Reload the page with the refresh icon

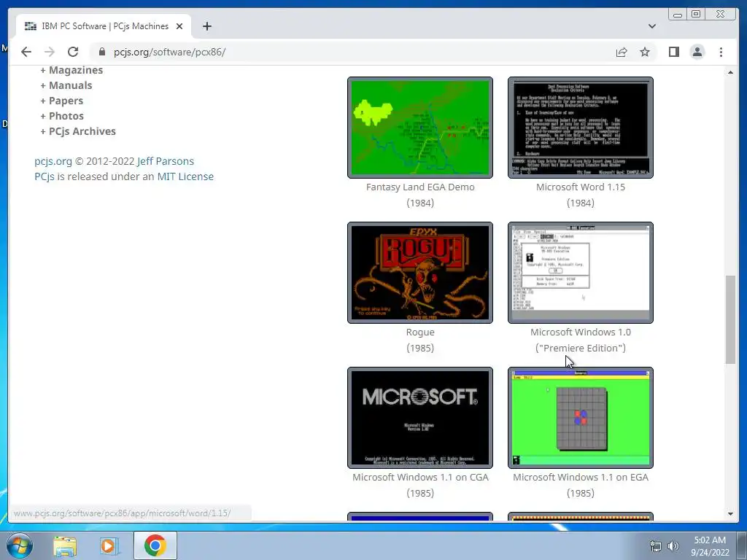73,52
